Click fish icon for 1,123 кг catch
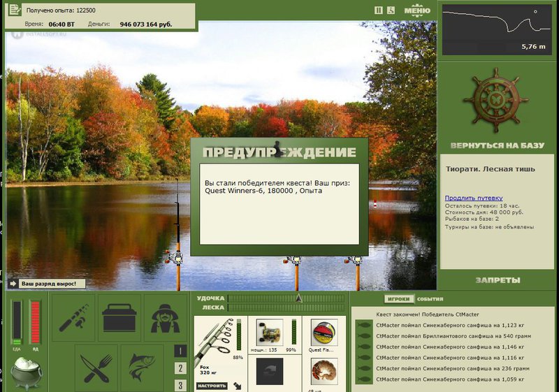This screenshot has width=559, height=392. (364, 325)
